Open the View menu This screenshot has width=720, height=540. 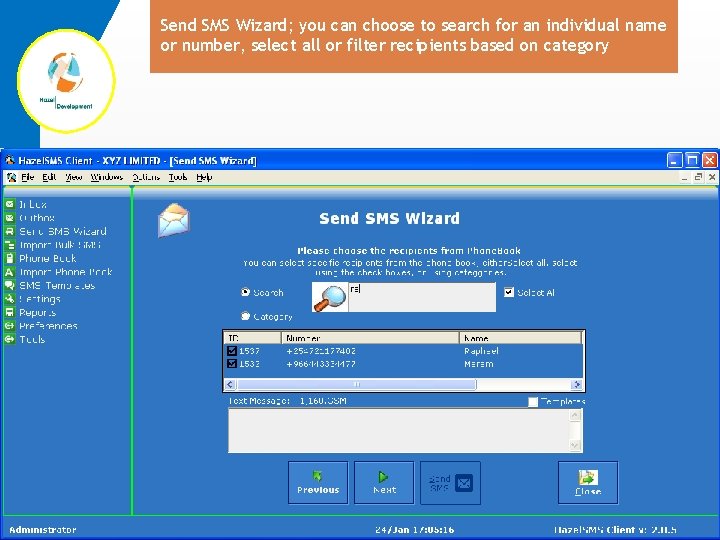73,177
